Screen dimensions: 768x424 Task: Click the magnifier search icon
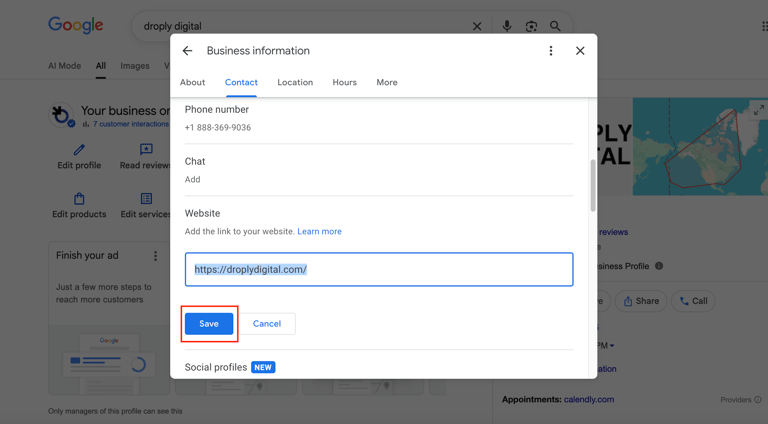tap(555, 26)
